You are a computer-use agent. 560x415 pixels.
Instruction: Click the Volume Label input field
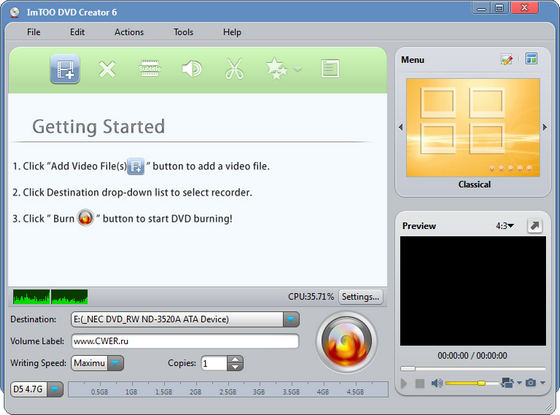pyautogui.click(x=185, y=341)
